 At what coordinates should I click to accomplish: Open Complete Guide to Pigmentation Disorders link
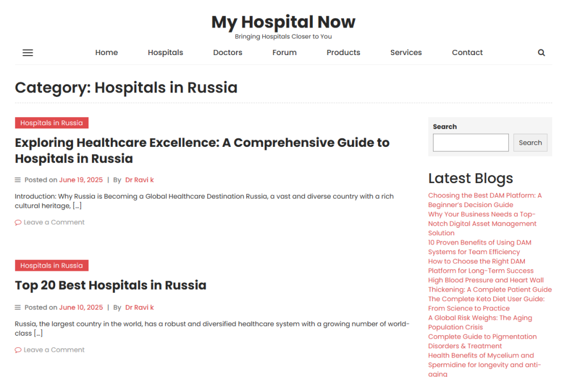coord(482,341)
